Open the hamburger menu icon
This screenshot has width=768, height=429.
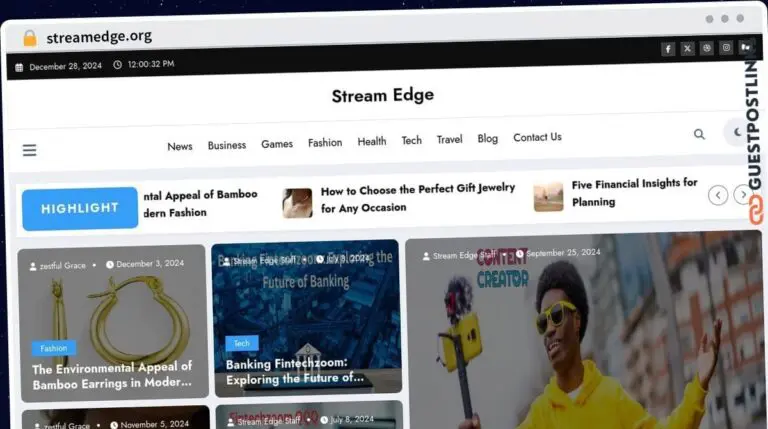pyautogui.click(x=29, y=150)
